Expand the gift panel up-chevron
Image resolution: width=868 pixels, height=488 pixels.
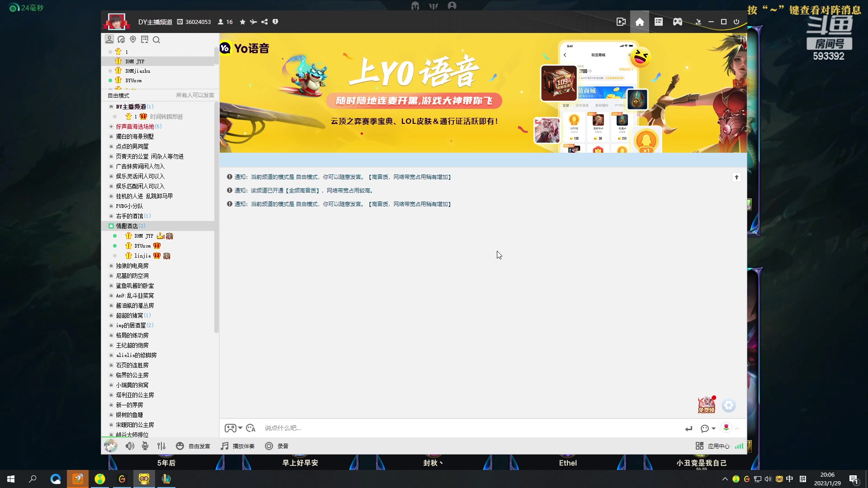(x=737, y=428)
